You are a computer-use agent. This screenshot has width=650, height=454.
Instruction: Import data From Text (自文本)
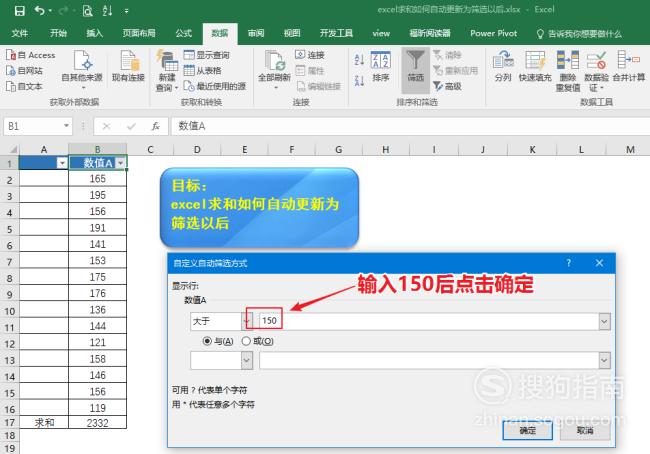click(25, 86)
